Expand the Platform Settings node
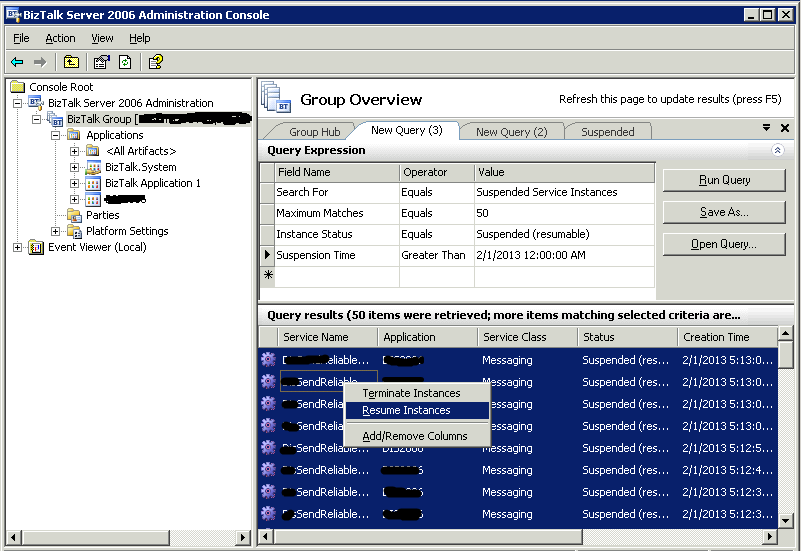The image size is (801, 551). tap(55, 231)
